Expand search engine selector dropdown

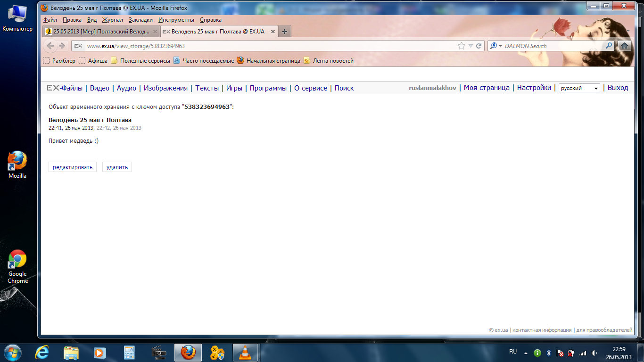coord(496,46)
